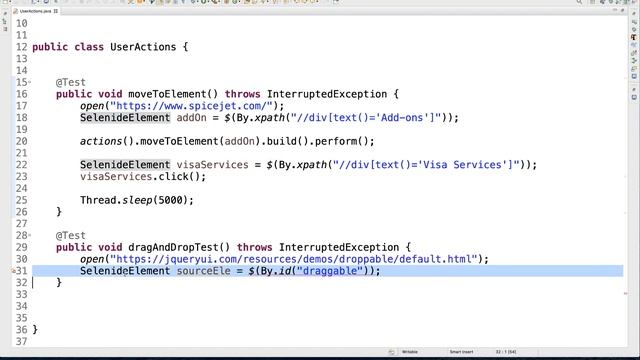Maximize the editor area

pos(622,10)
